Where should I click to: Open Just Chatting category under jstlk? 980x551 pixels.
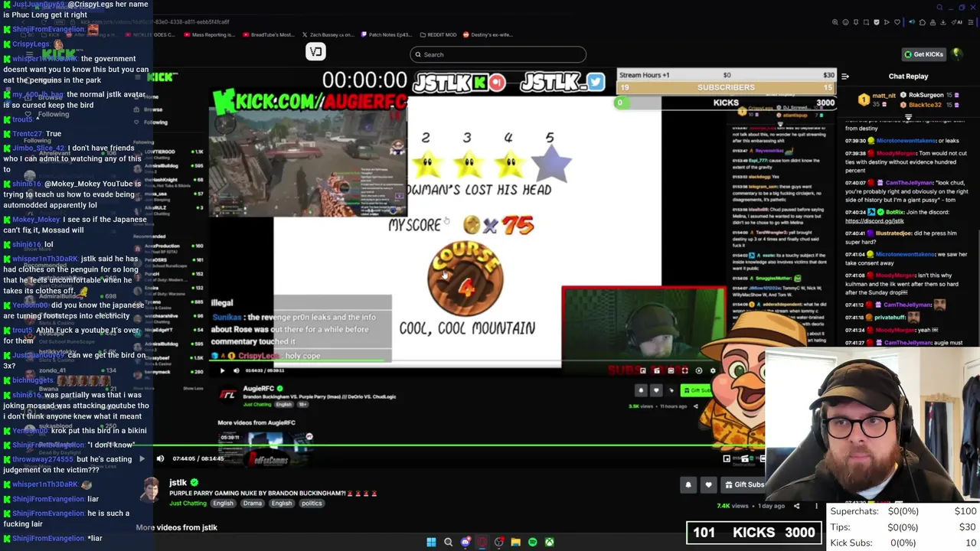point(188,504)
